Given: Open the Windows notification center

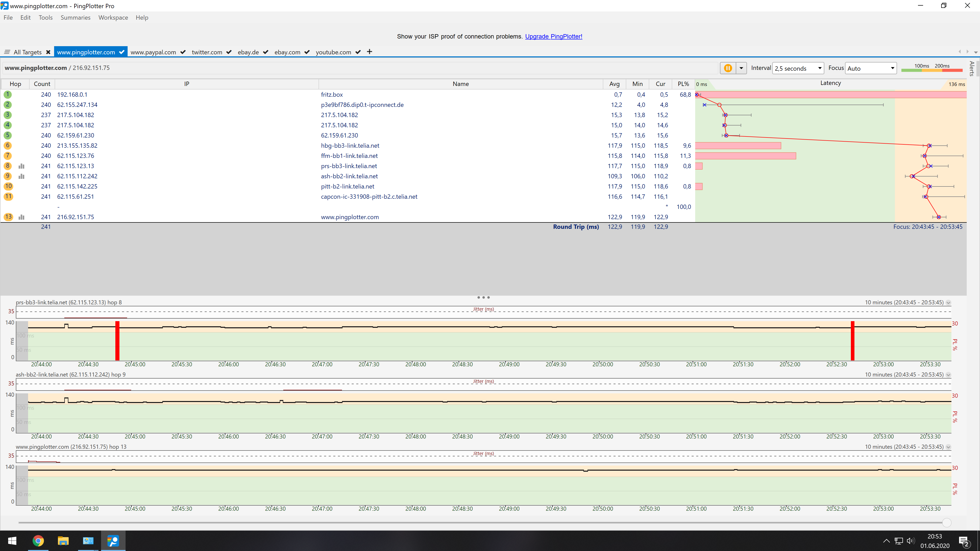Looking at the screenshot, I should click(x=964, y=541).
